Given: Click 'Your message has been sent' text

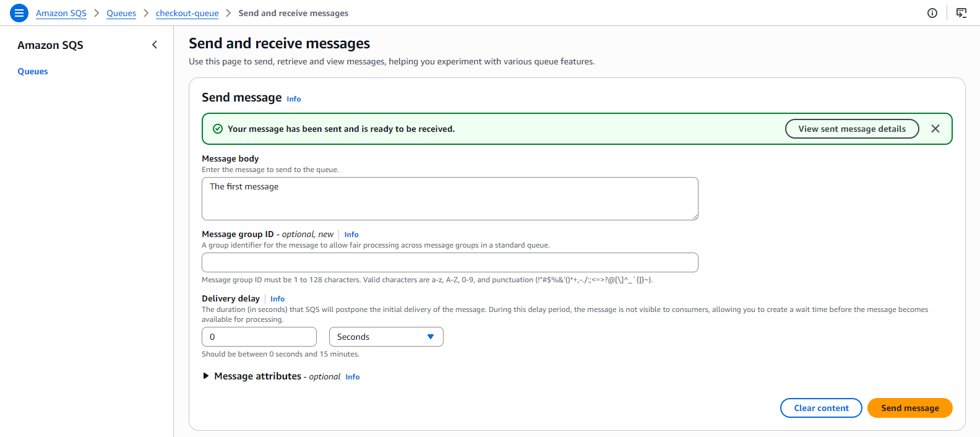Looking at the screenshot, I should 341,129.
